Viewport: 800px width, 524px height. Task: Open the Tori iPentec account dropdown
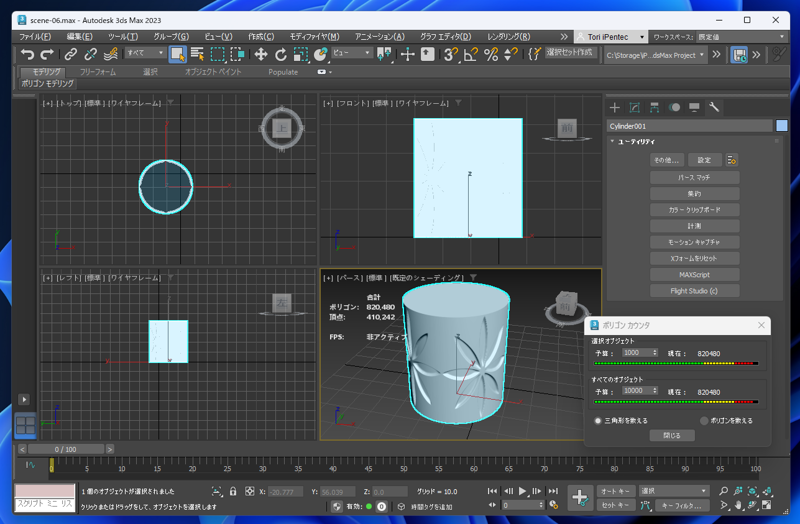pos(611,37)
